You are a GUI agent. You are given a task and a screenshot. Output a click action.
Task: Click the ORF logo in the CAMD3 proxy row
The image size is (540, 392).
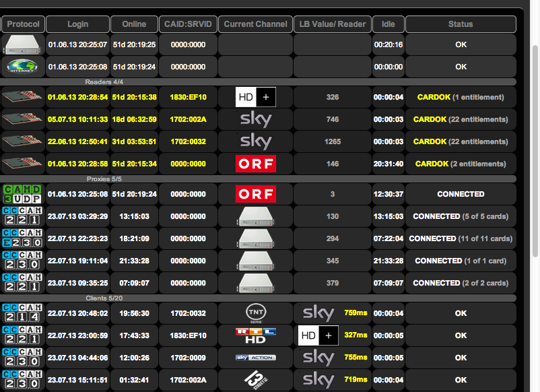click(255, 194)
